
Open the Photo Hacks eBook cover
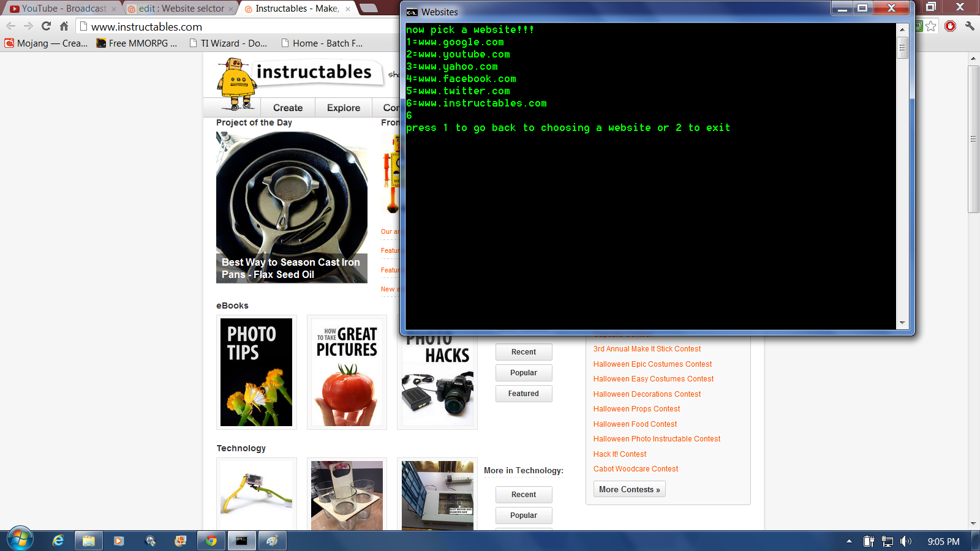(437, 381)
